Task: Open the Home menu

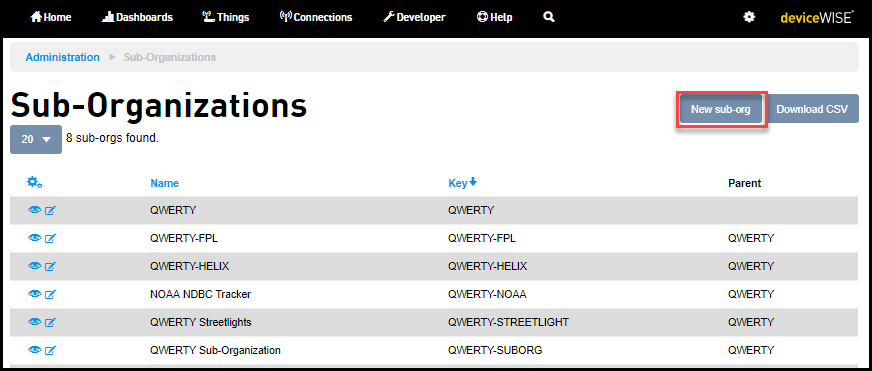Action: (51, 17)
